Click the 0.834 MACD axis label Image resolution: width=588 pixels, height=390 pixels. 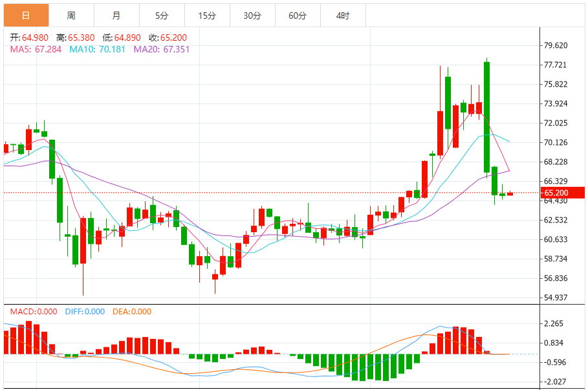(554, 343)
